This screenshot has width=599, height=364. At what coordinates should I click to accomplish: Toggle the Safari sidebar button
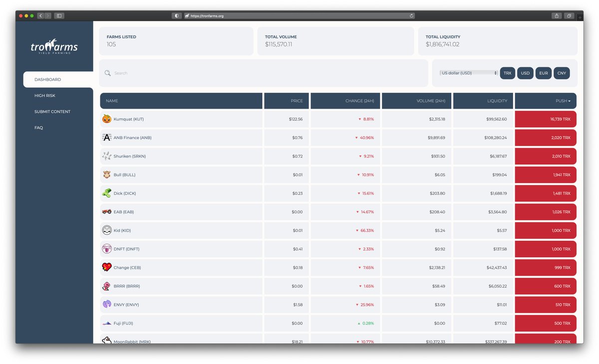pos(59,16)
